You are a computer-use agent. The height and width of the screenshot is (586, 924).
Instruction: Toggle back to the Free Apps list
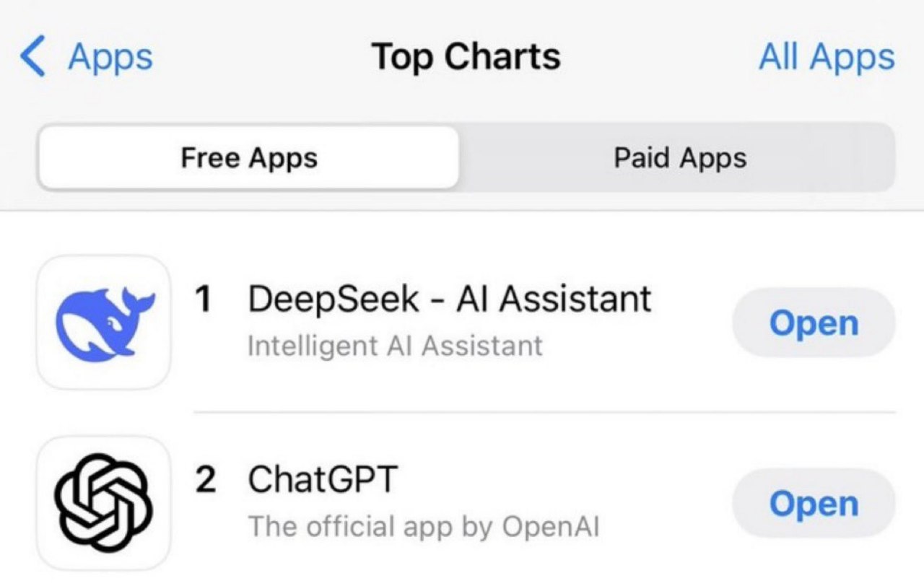[x=248, y=157]
